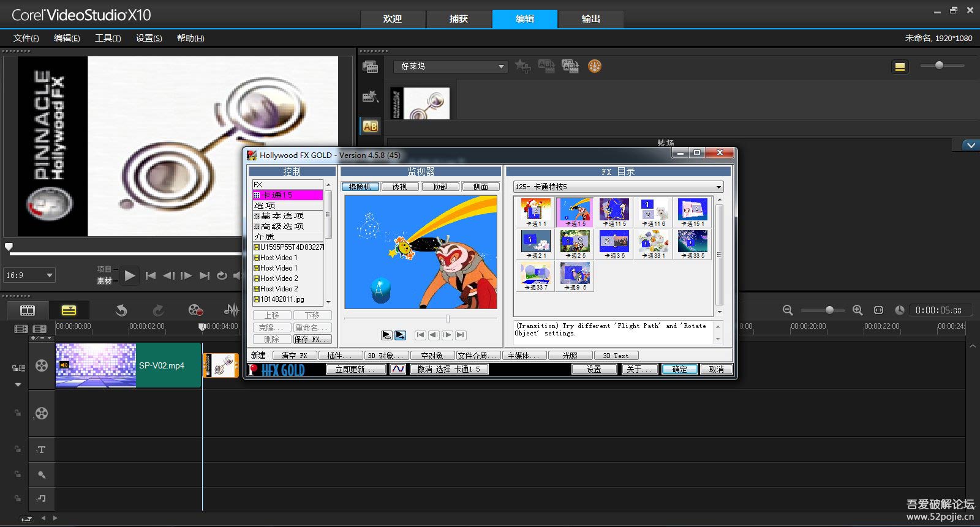Image resolution: width=980 pixels, height=527 pixels.
Task: Apply random effects to video track icon
Action: click(570, 66)
